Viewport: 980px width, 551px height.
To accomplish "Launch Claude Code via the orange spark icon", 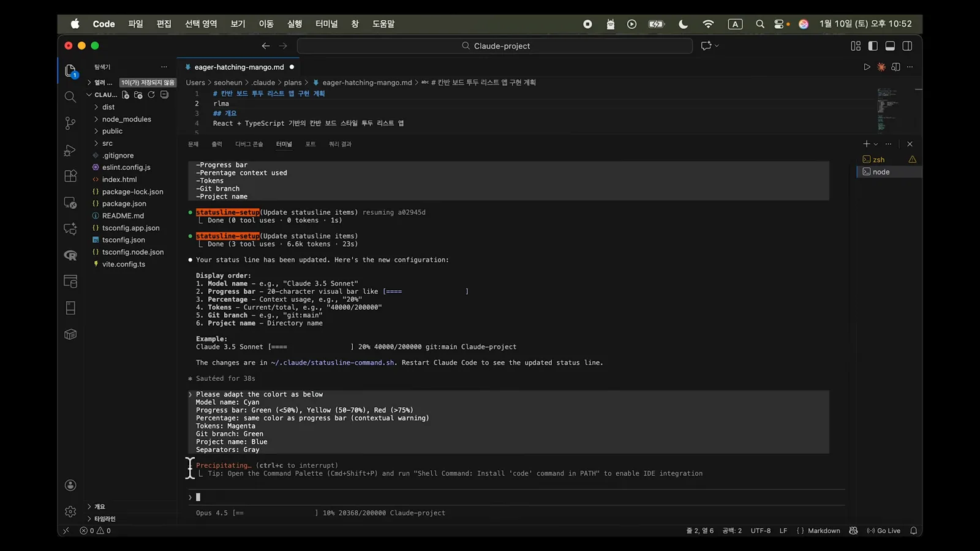I will pos(881,67).
